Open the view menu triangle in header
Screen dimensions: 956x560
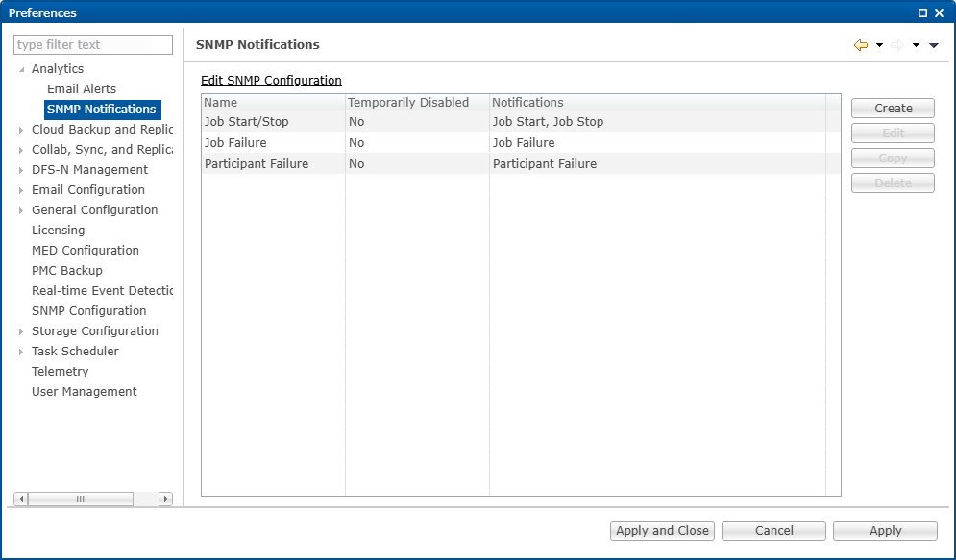coord(934,45)
